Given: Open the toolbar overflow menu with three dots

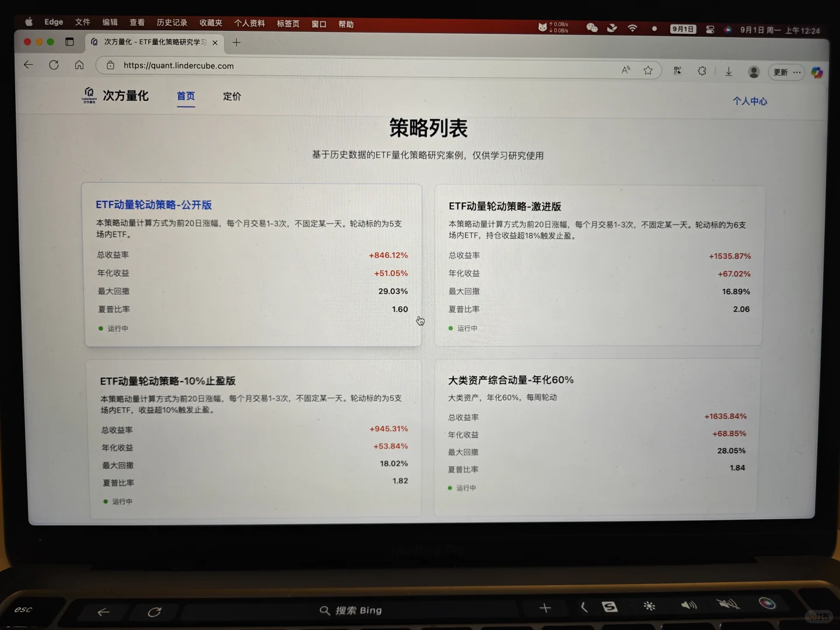Looking at the screenshot, I should [x=796, y=72].
